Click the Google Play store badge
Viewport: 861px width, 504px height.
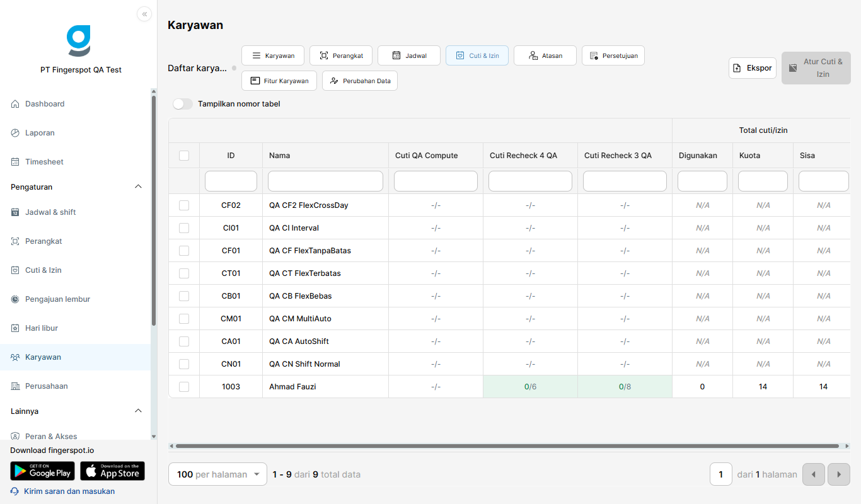click(42, 471)
